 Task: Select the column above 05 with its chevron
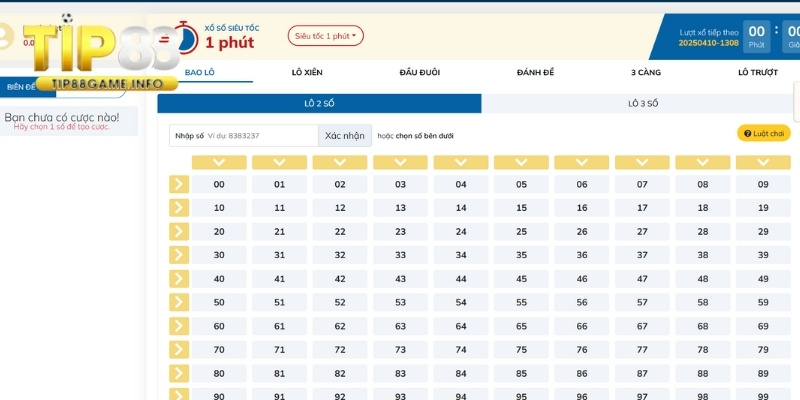pos(521,162)
